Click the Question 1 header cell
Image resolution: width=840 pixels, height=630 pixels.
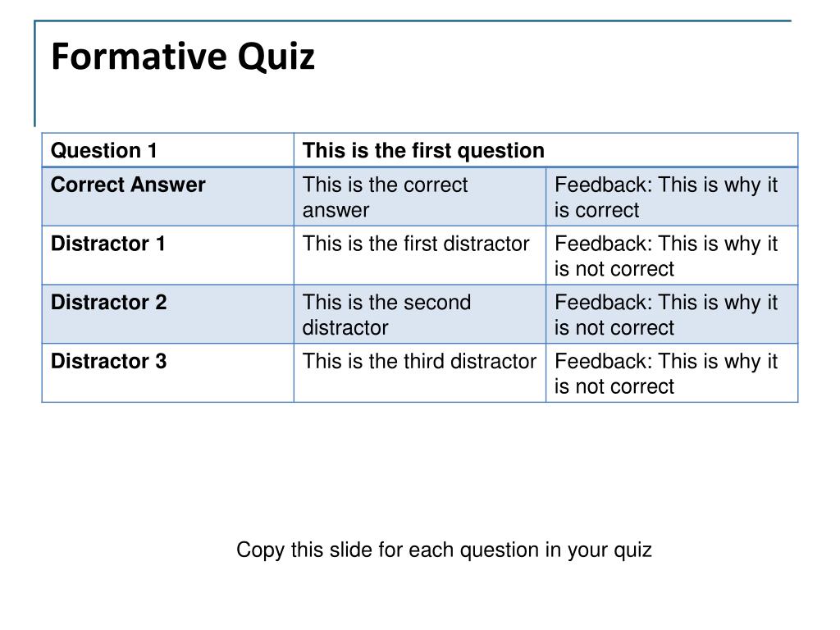tap(167, 150)
